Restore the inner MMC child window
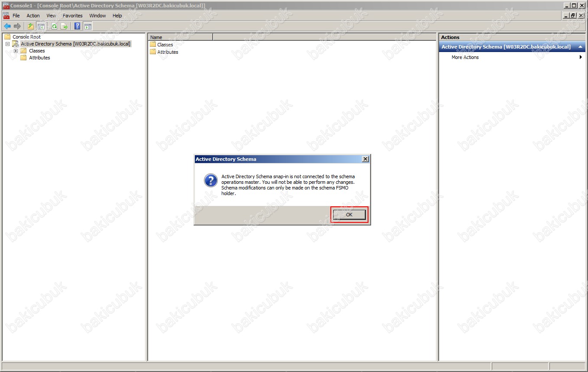Viewport: 588px width, 372px height. (x=573, y=16)
